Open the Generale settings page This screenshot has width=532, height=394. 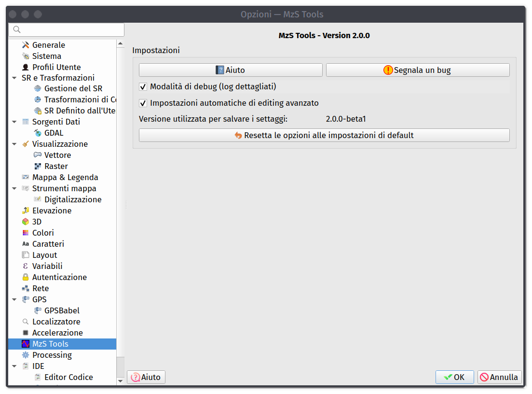click(x=49, y=45)
